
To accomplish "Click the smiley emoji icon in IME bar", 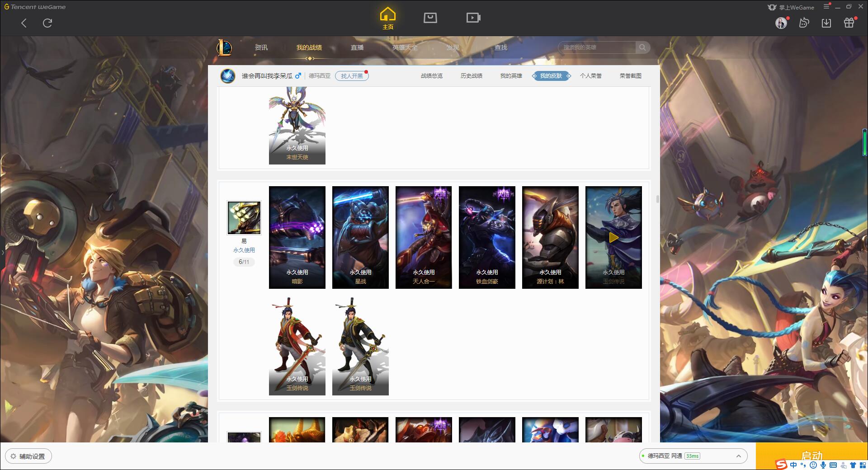I will click(x=813, y=465).
